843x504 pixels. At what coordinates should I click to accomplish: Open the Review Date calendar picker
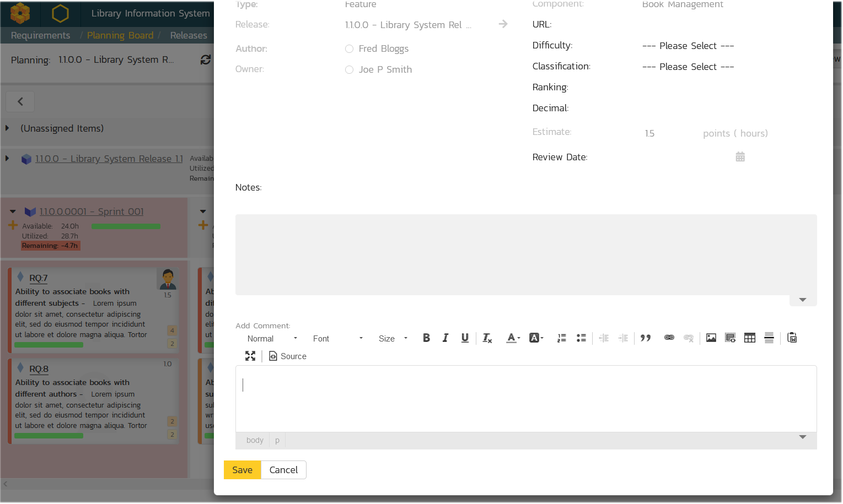point(740,157)
